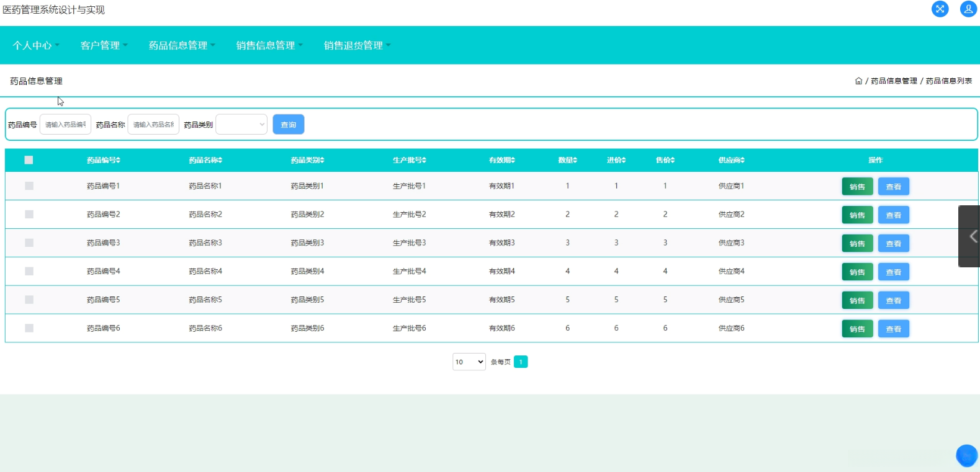Click 销售 button for 药品编号1

click(x=858, y=187)
